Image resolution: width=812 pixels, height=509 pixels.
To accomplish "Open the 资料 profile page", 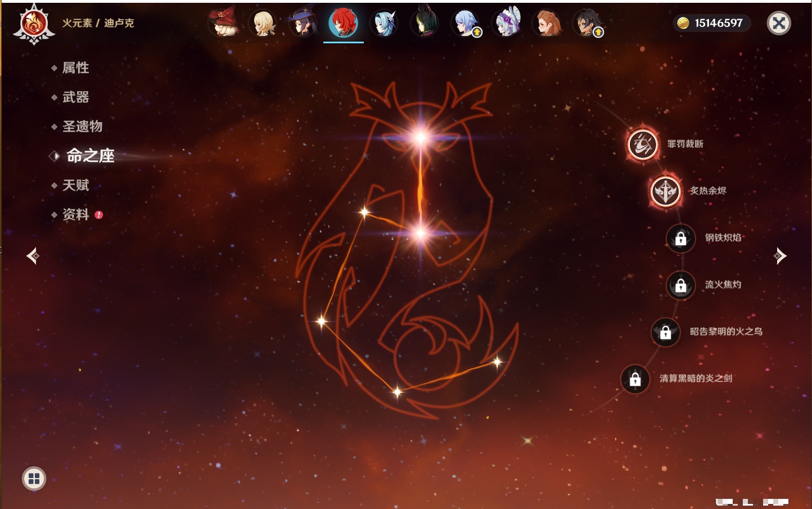I will (x=75, y=214).
